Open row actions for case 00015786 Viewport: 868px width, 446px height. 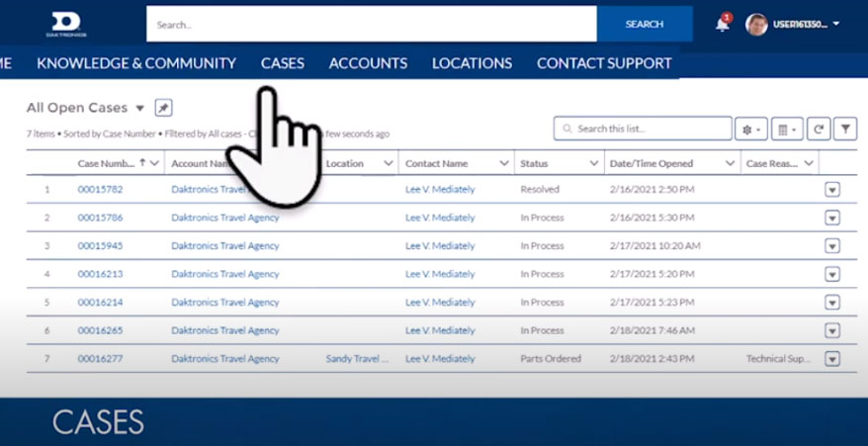pyautogui.click(x=832, y=219)
